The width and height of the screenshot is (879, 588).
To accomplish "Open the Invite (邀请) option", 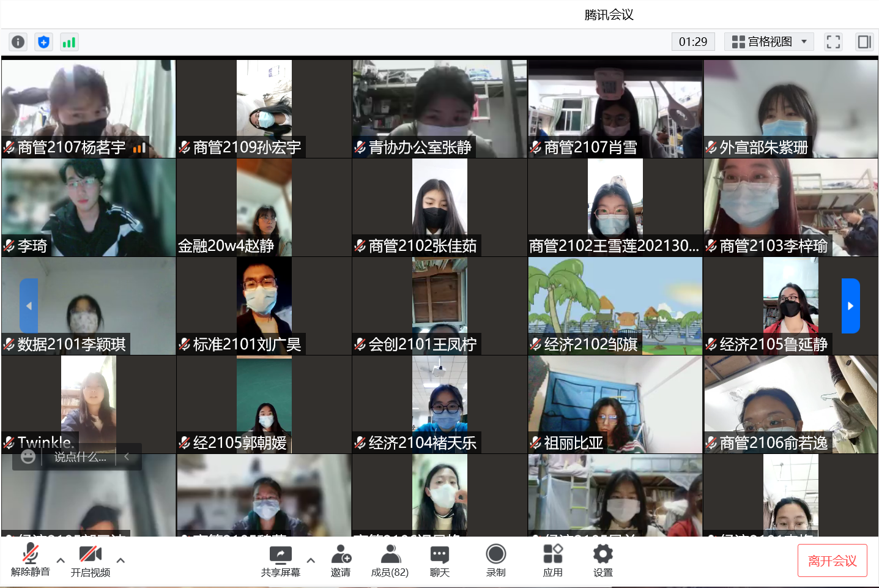I will [x=341, y=560].
